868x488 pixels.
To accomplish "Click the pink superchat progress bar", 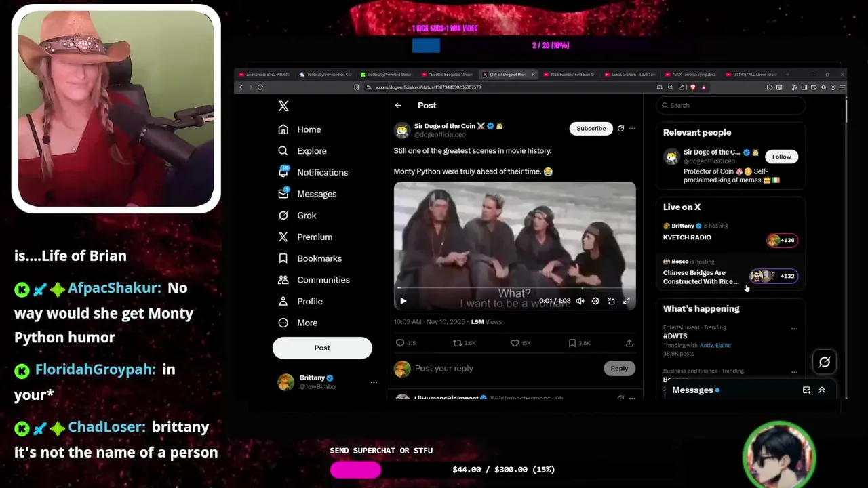I will [x=355, y=470].
